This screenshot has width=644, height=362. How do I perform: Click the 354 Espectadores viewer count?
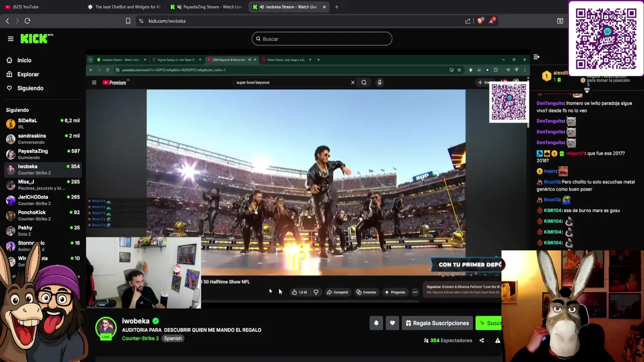448,340
